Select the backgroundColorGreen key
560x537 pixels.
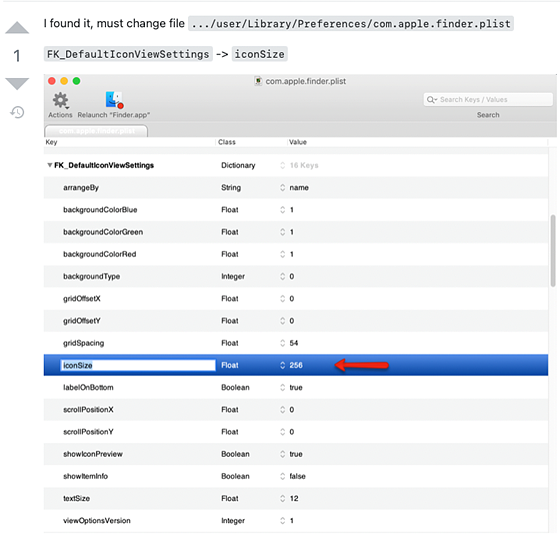(103, 232)
